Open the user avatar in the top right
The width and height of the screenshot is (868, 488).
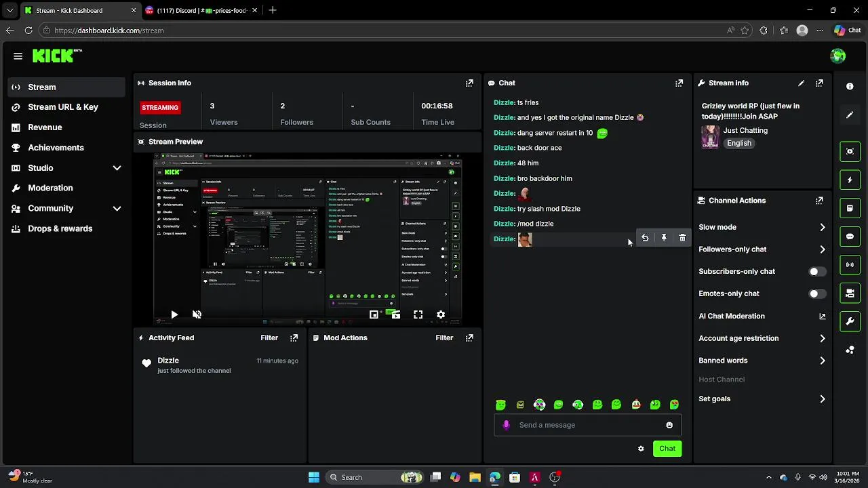pyautogui.click(x=838, y=56)
